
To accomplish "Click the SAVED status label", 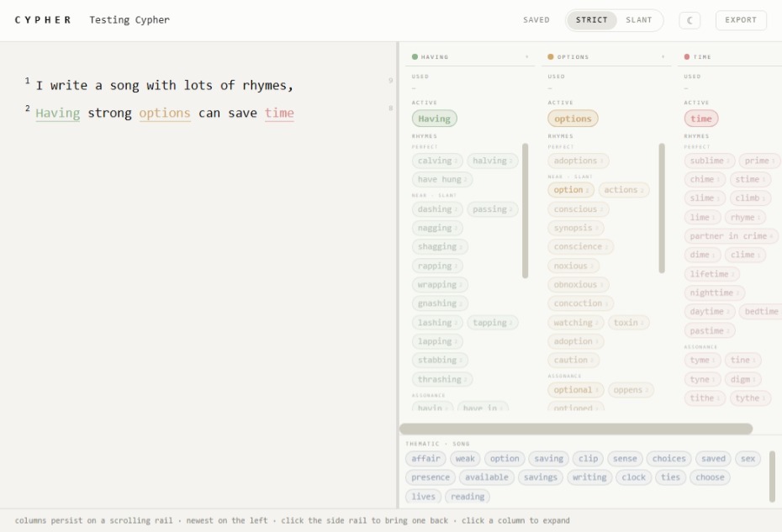I will [x=536, y=20].
